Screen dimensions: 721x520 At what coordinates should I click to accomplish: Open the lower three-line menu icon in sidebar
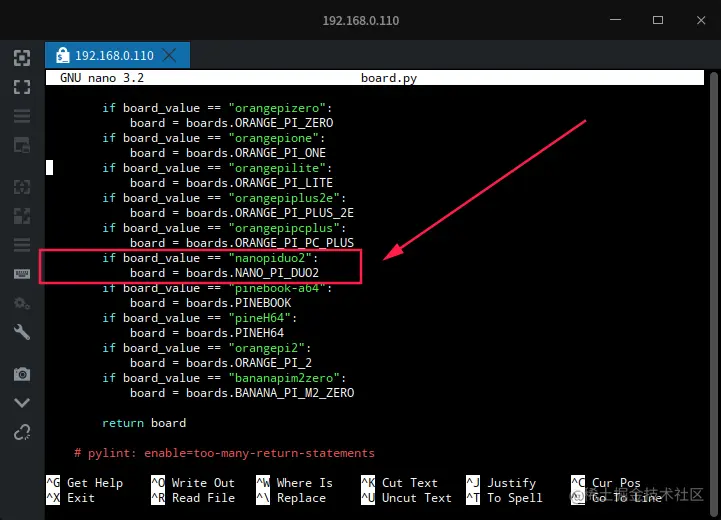coord(22,245)
